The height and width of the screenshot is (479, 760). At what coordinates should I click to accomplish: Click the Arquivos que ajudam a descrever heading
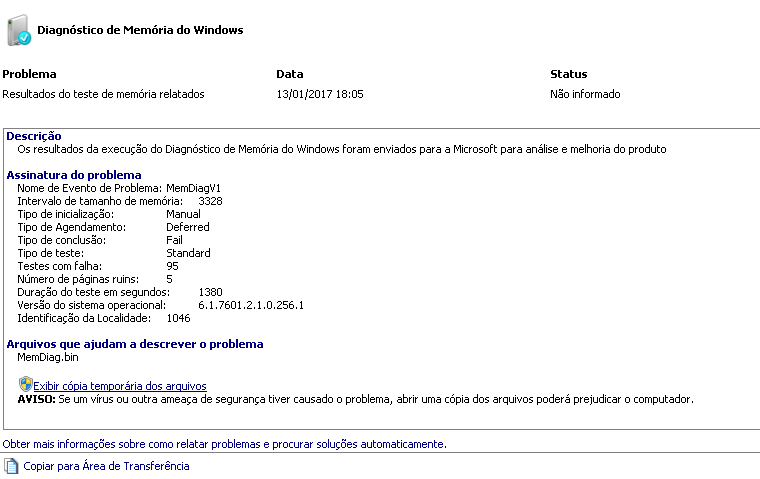point(135,344)
